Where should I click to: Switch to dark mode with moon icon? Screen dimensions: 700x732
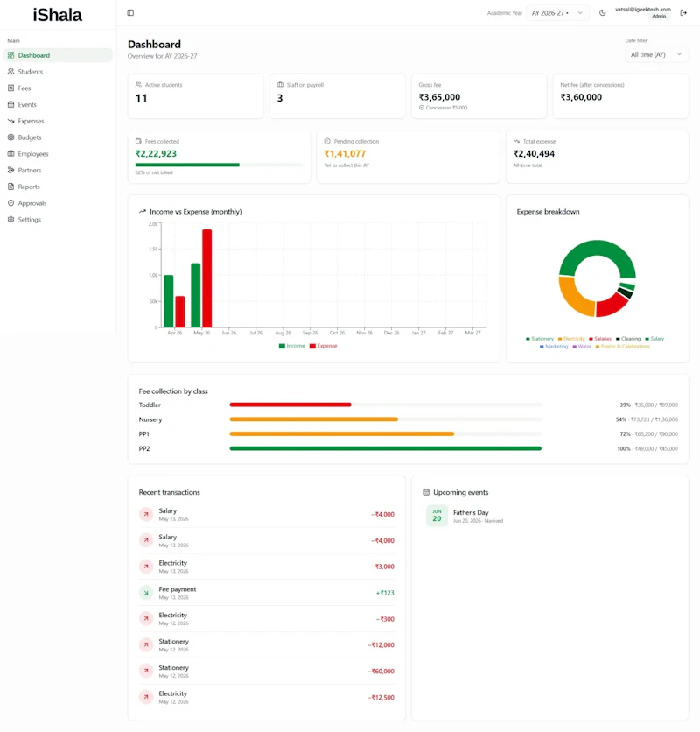click(603, 13)
